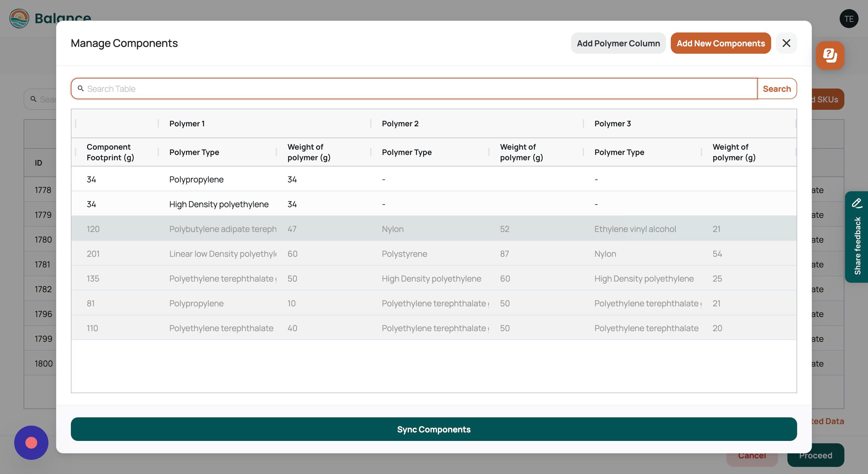Click weight value 20
Viewport: 868px width, 474px height.
717,328
